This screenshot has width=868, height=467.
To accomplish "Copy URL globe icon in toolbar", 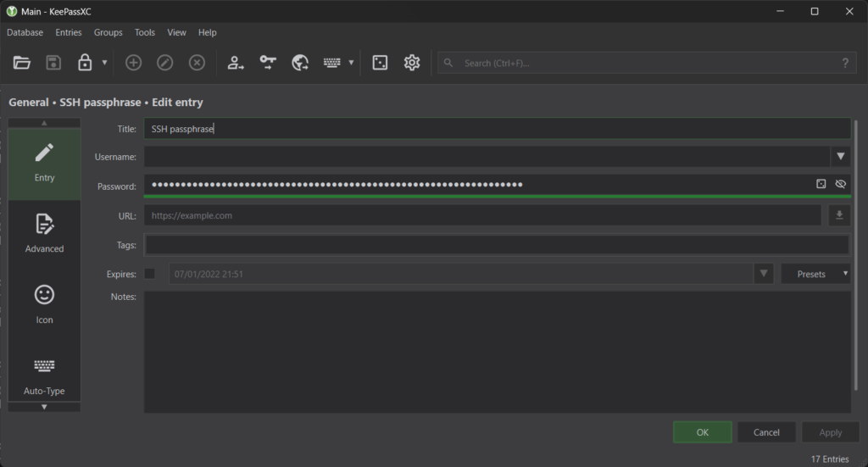I will (x=300, y=63).
